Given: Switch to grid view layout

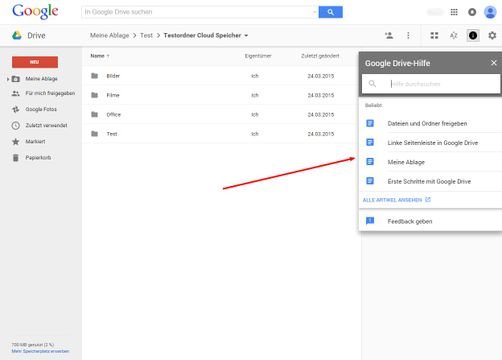Looking at the screenshot, I should pos(434,35).
